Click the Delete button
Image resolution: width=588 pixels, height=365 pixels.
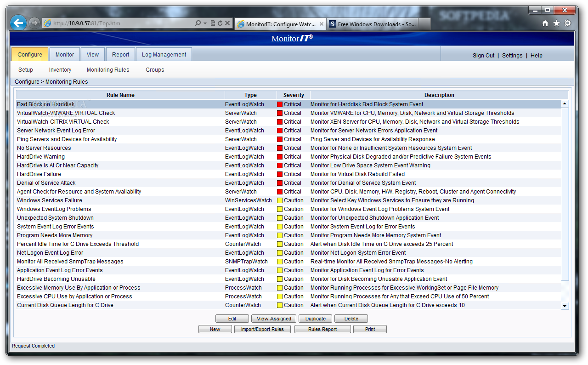point(351,319)
